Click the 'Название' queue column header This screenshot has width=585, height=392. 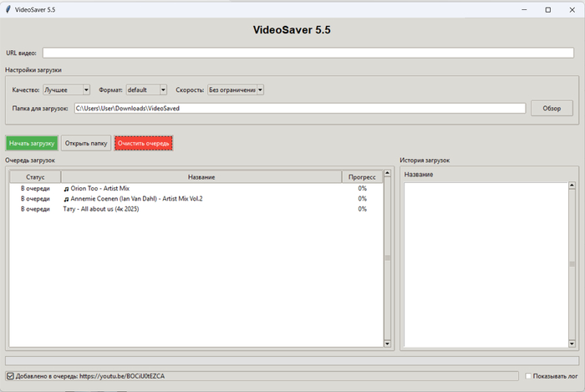[x=201, y=177]
